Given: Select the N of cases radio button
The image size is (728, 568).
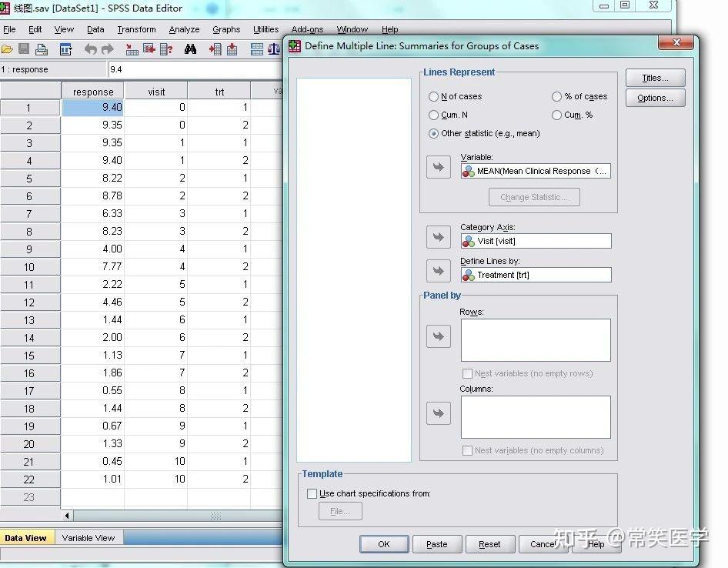Looking at the screenshot, I should pyautogui.click(x=433, y=97).
